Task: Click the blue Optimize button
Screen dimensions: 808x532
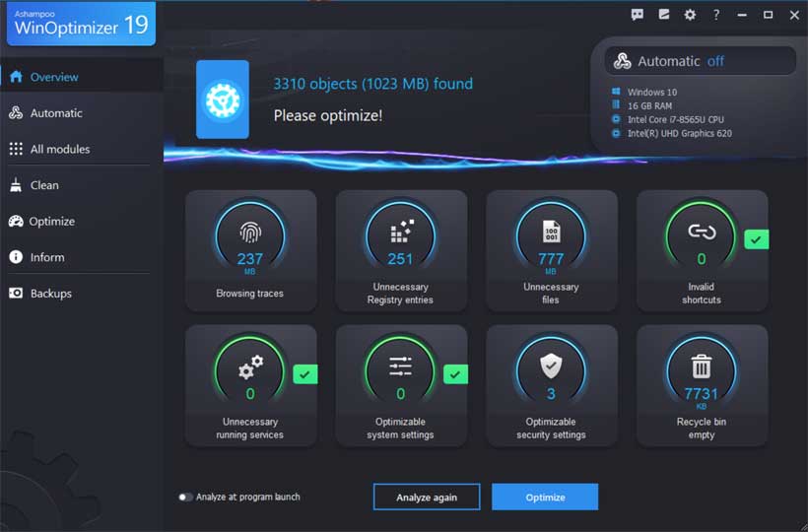Action: click(545, 497)
